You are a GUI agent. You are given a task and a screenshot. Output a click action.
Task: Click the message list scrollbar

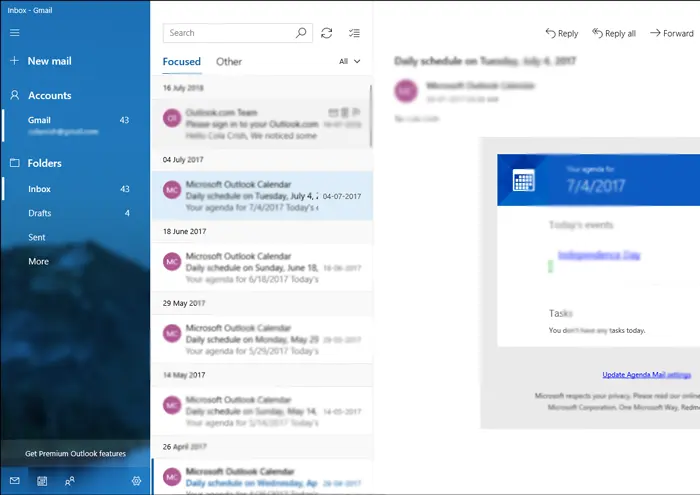(x=371, y=110)
